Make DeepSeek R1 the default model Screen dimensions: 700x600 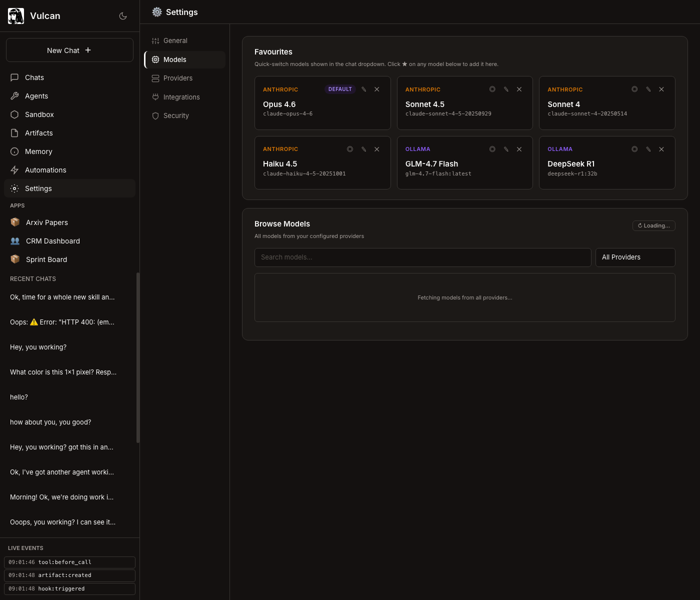[634, 149]
